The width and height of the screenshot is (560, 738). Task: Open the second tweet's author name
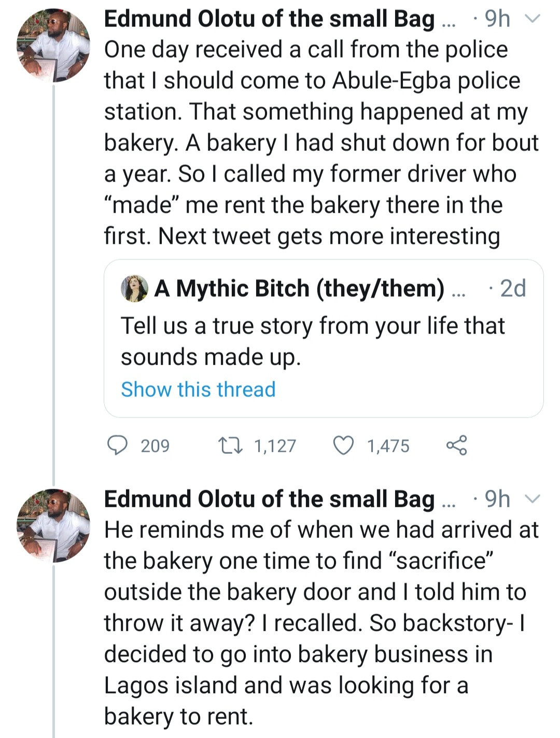pos(269,499)
